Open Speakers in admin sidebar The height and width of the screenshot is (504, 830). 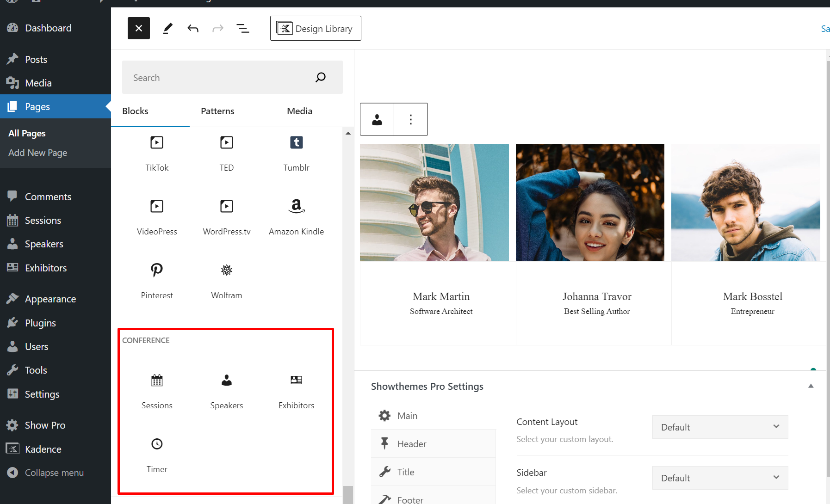click(56, 244)
